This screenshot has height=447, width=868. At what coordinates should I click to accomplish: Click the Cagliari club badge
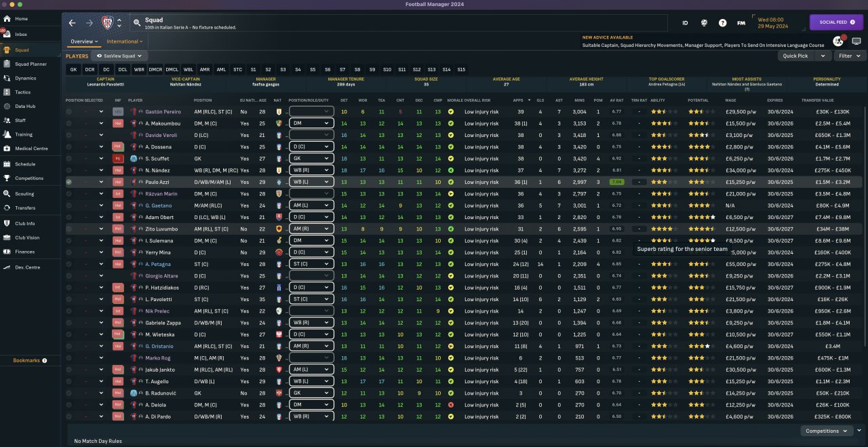coord(107,22)
